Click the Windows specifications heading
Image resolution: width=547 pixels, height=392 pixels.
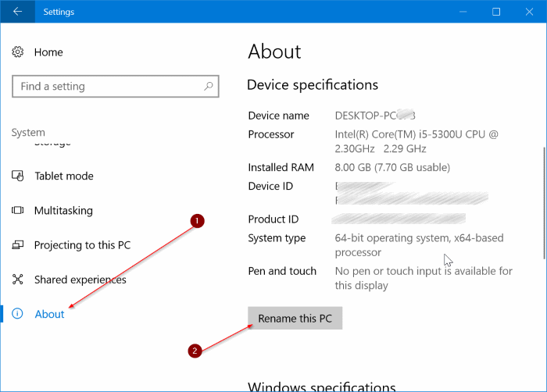point(322,387)
